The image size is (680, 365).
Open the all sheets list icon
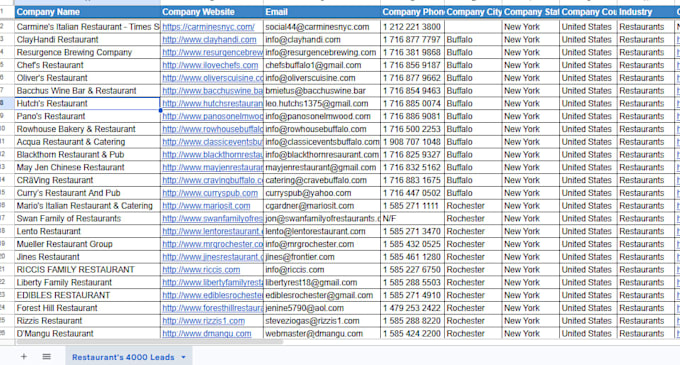pyautogui.click(x=46, y=357)
